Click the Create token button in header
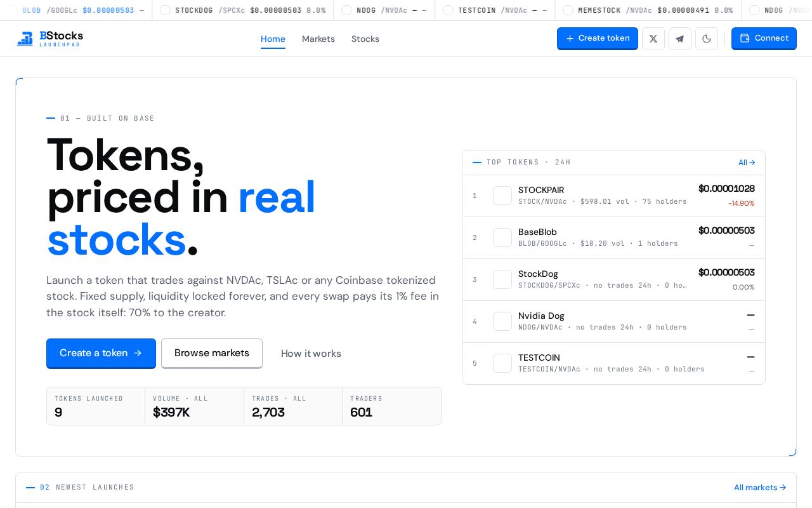Viewport: 812px width, 508px height. pos(598,38)
